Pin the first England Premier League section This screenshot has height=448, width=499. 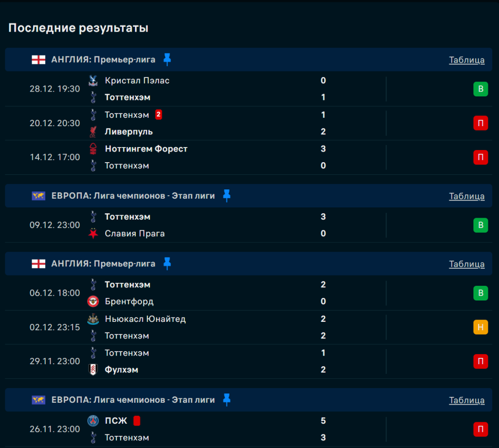[x=167, y=59]
